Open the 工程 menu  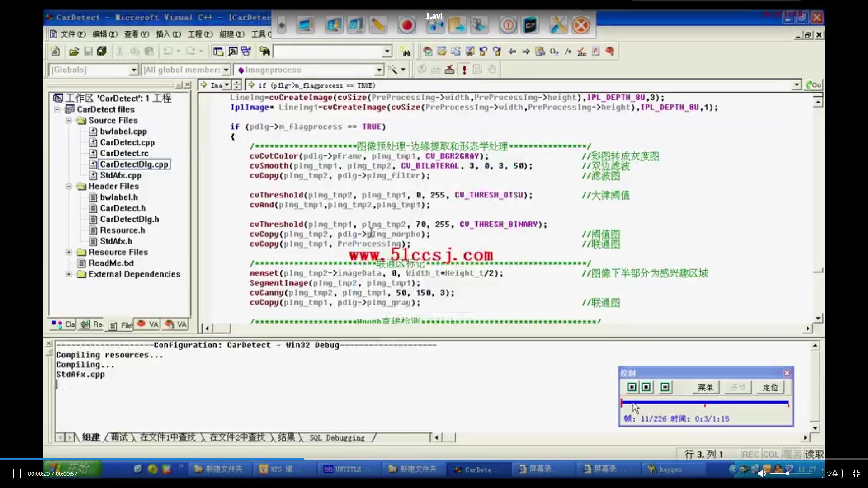[x=200, y=34]
